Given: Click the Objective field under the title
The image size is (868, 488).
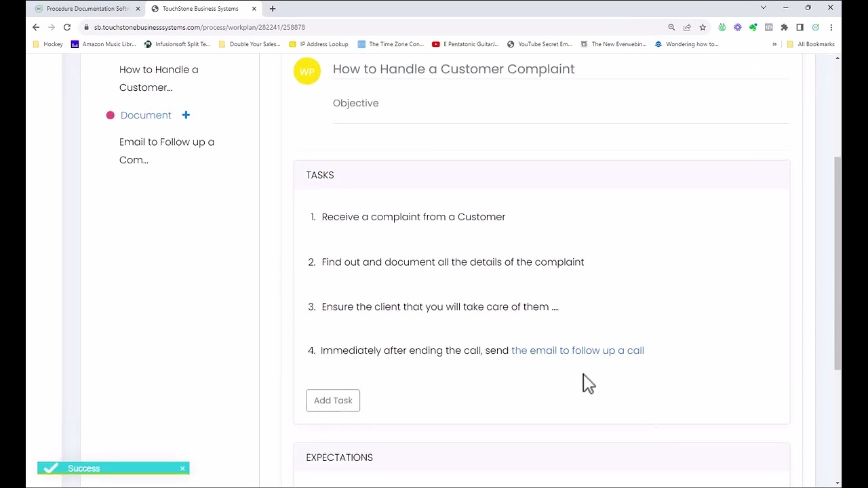Looking at the screenshot, I should 561,104.
